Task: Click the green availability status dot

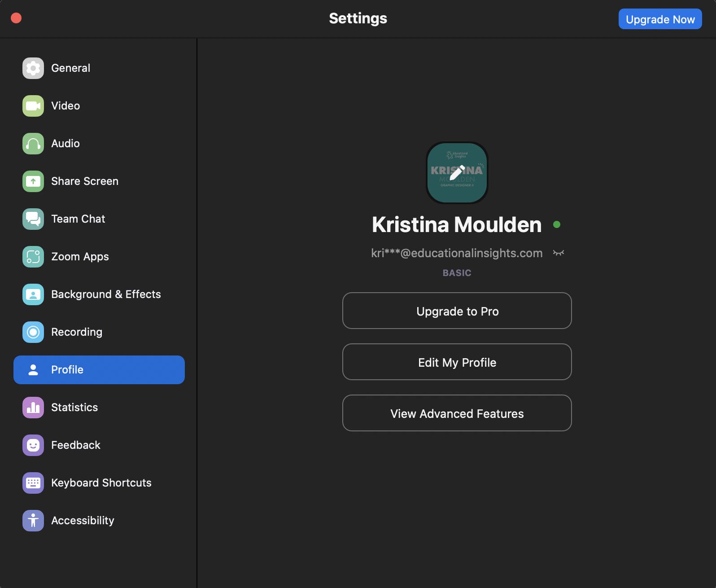Action: coord(557,224)
